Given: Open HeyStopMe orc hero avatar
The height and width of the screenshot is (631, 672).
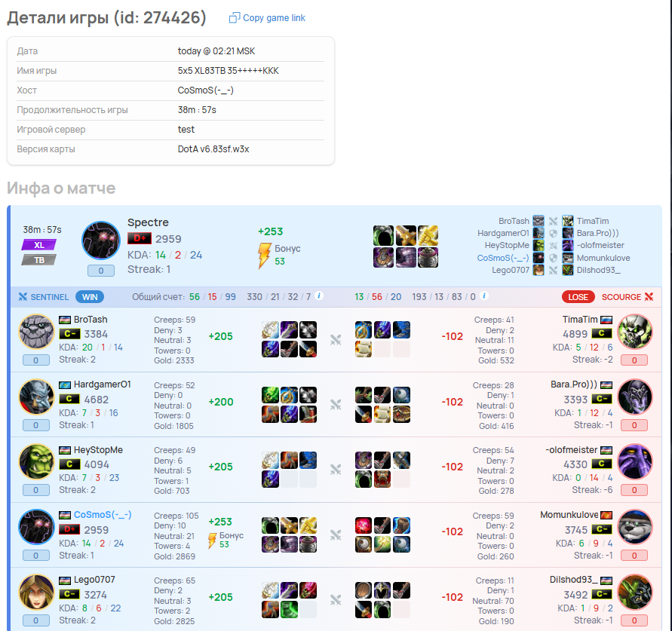Looking at the screenshot, I should click(x=36, y=462).
